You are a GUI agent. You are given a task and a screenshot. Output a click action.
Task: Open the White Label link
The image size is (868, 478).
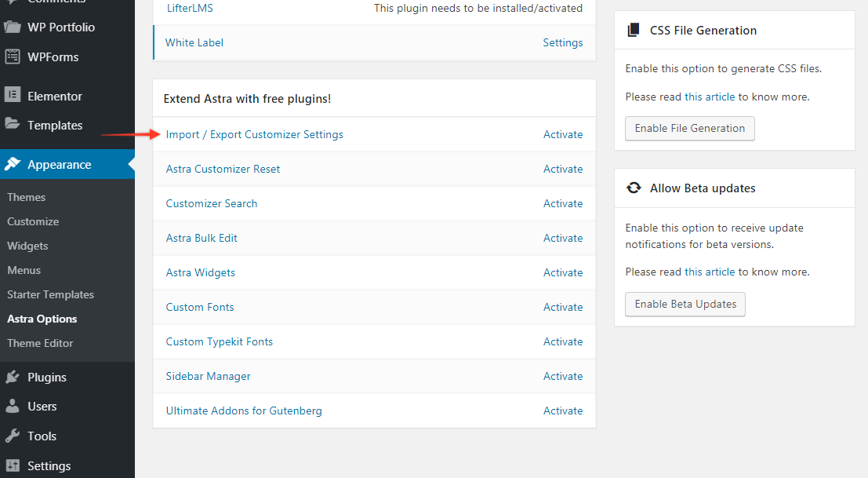click(194, 42)
